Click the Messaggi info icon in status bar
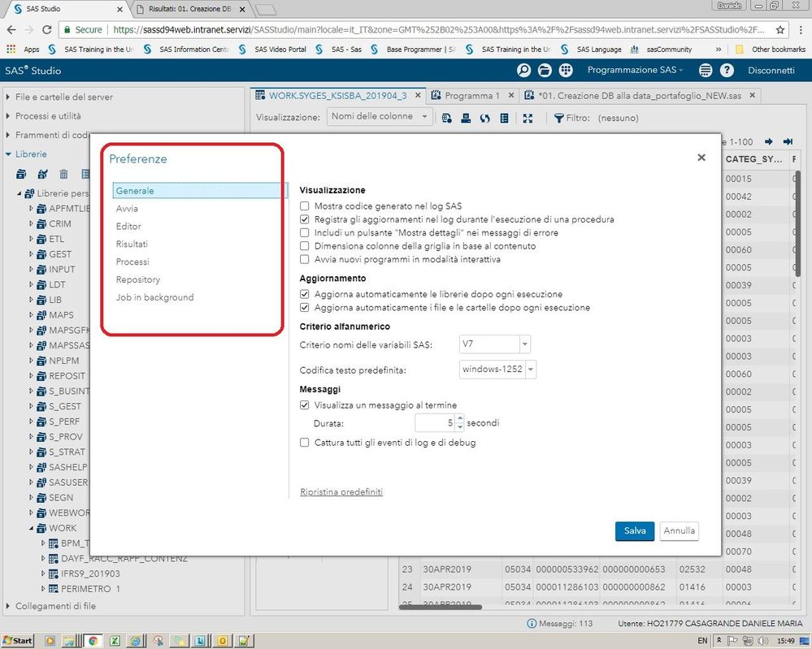Screen dimensions: 812x649 click(532, 624)
